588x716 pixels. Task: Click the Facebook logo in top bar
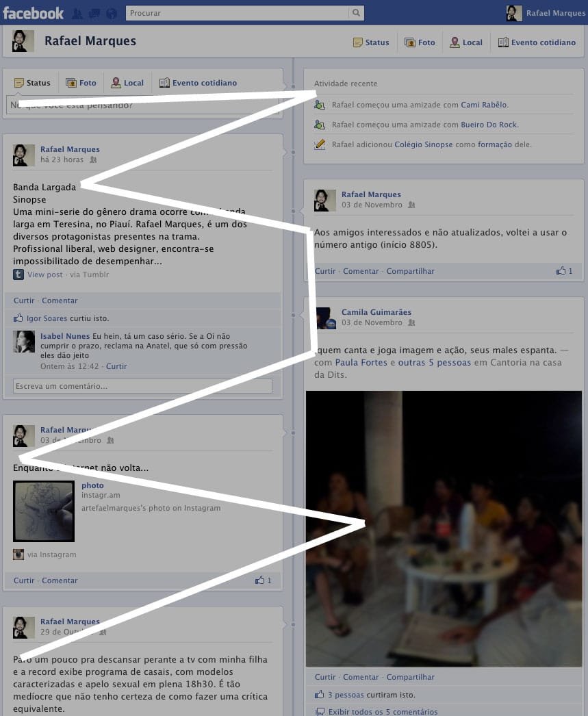(x=33, y=13)
